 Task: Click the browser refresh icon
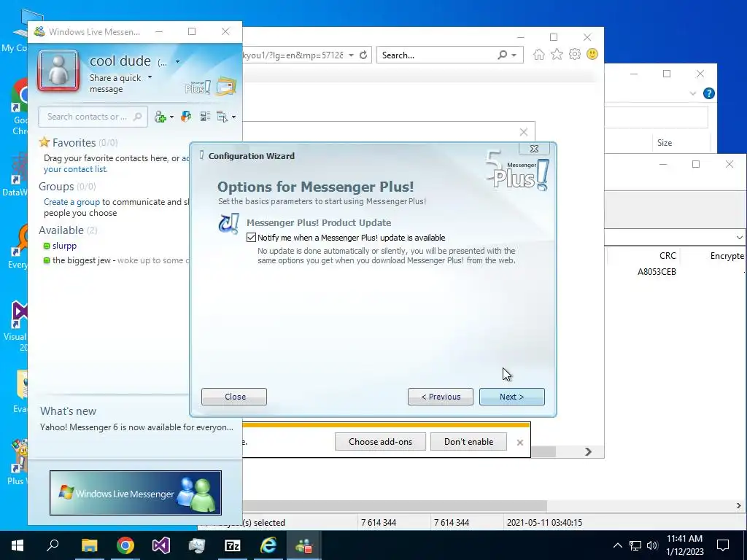(x=363, y=55)
